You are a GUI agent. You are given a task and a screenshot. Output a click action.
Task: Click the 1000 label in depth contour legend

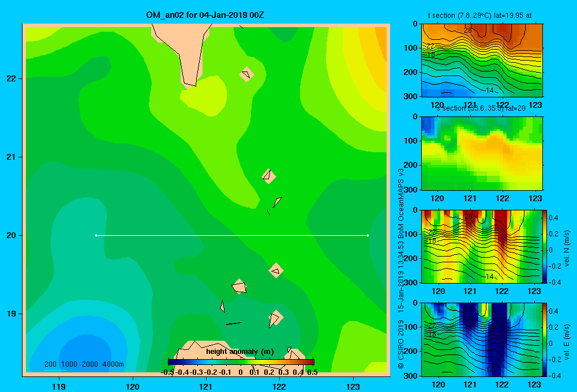pos(69,364)
